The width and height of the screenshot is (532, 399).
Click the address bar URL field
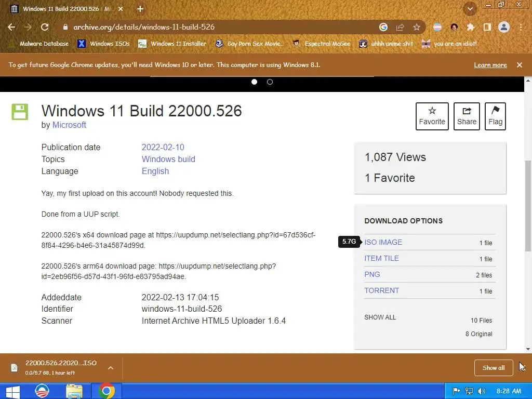click(x=217, y=27)
